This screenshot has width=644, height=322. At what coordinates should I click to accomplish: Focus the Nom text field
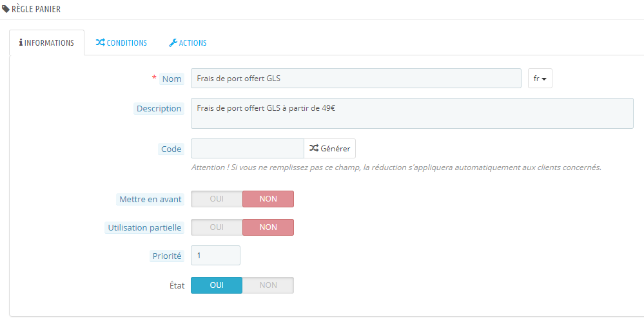pos(356,79)
